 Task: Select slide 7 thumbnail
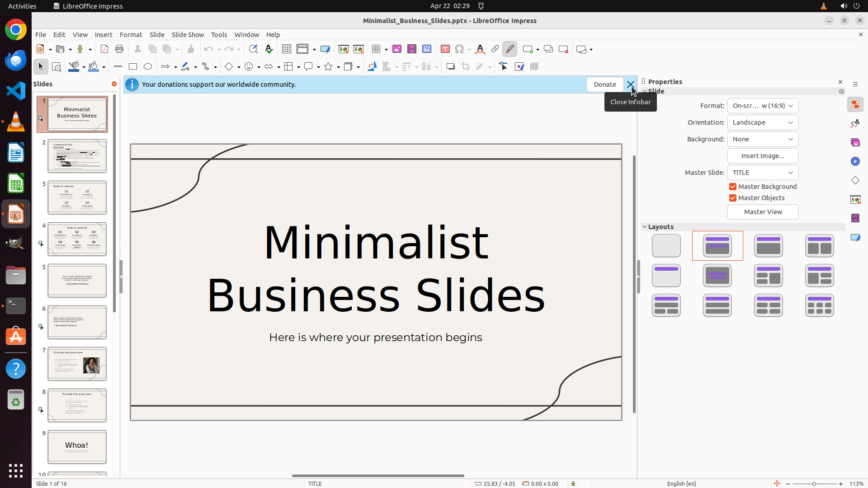point(77,364)
